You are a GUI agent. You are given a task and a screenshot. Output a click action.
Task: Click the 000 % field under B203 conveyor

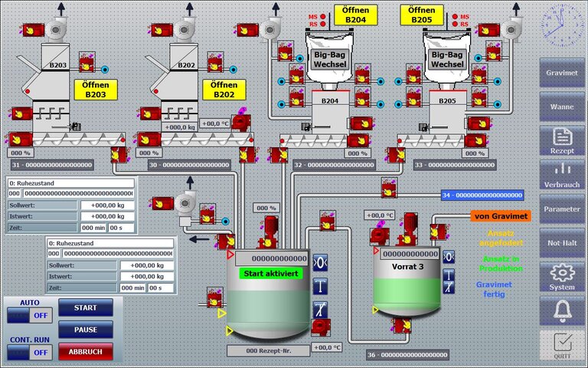pyautogui.click(x=21, y=153)
